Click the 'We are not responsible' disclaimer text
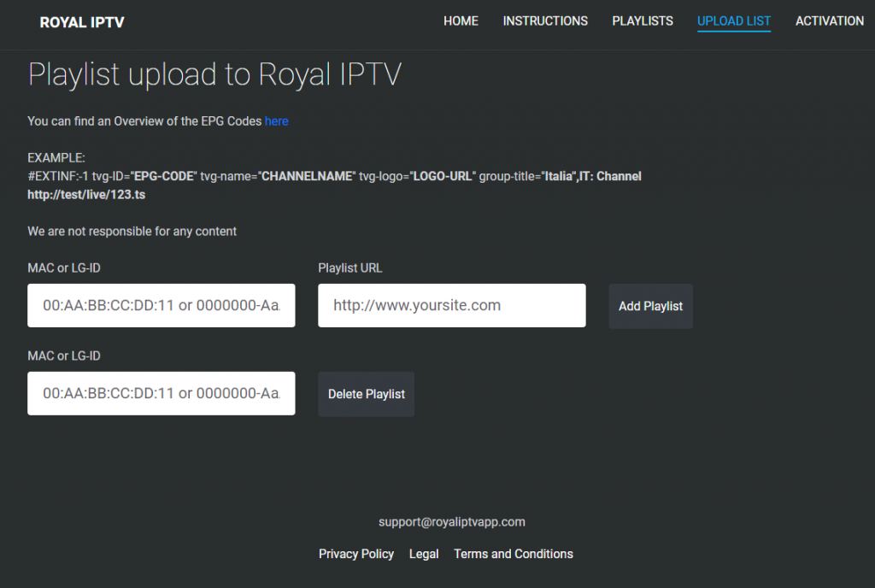Image resolution: width=875 pixels, height=588 pixels. coord(132,231)
